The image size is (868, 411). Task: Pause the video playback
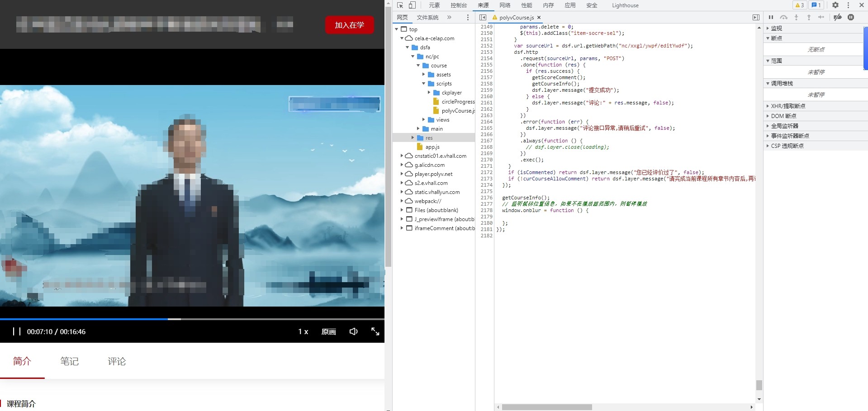[17, 331]
